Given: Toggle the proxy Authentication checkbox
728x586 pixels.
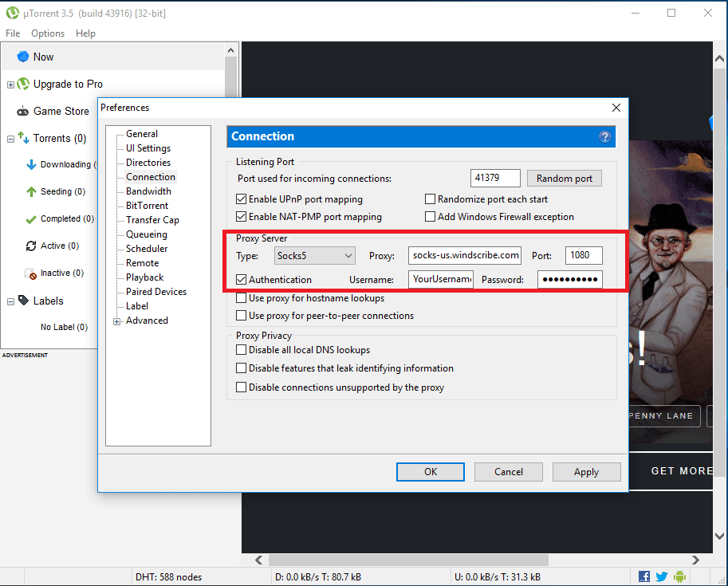Looking at the screenshot, I should click(241, 280).
